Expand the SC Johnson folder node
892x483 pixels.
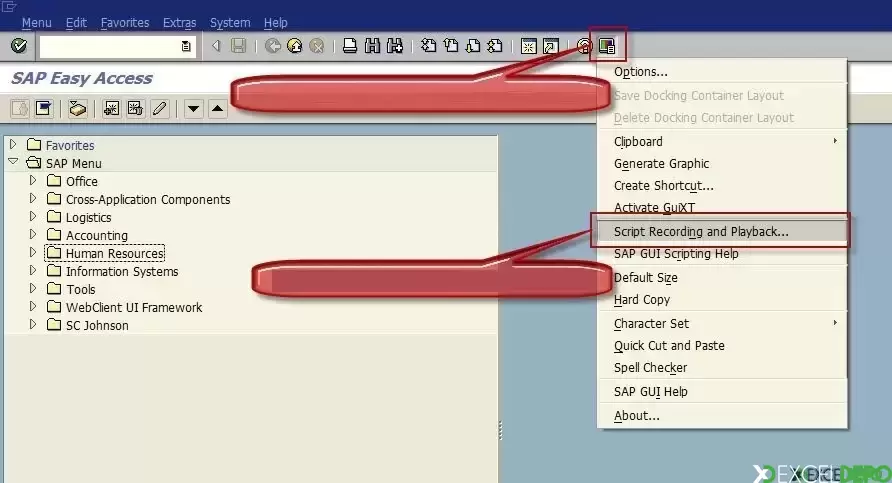(33, 325)
